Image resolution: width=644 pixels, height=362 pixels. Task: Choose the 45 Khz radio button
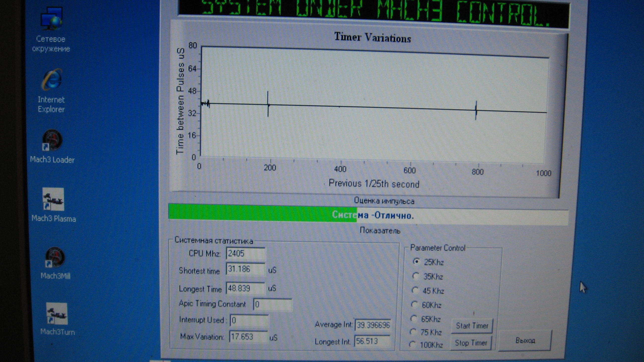[415, 290]
